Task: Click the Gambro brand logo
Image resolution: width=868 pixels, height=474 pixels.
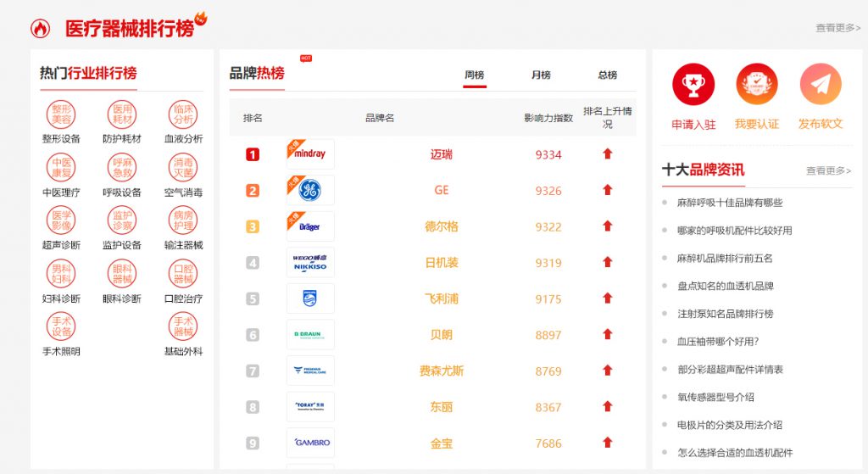Action: click(x=310, y=443)
